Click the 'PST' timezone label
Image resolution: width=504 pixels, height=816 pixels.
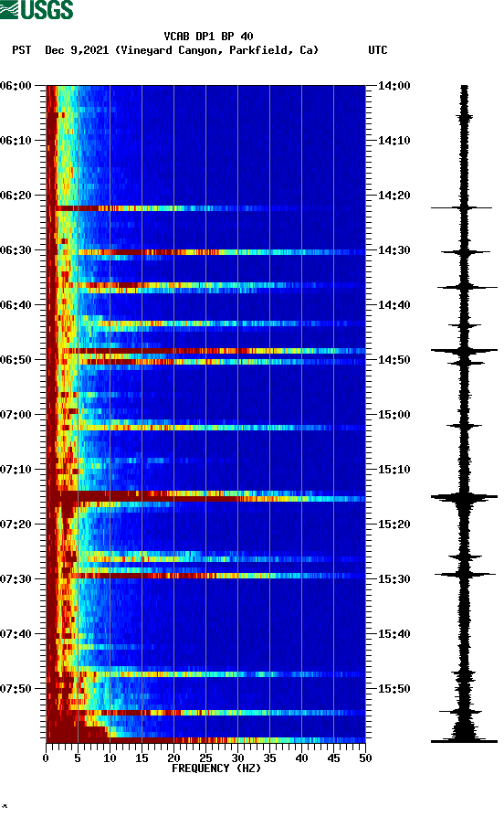[x=22, y=50]
